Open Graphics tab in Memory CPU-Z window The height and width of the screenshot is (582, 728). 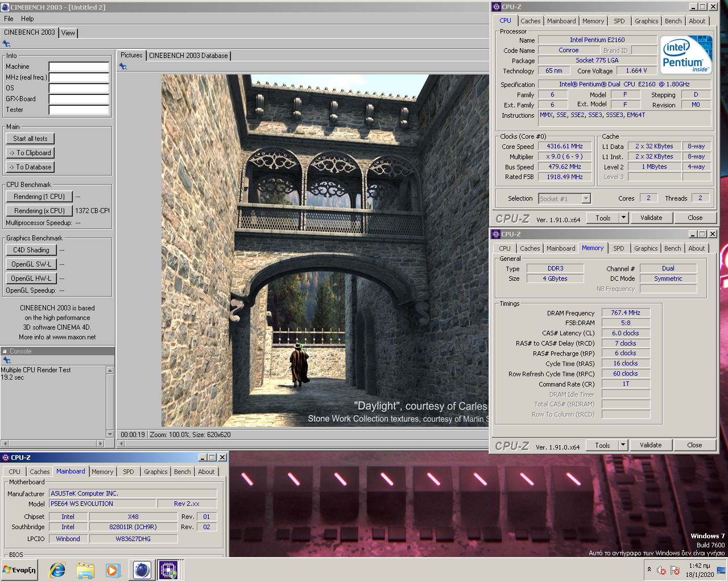pos(646,248)
